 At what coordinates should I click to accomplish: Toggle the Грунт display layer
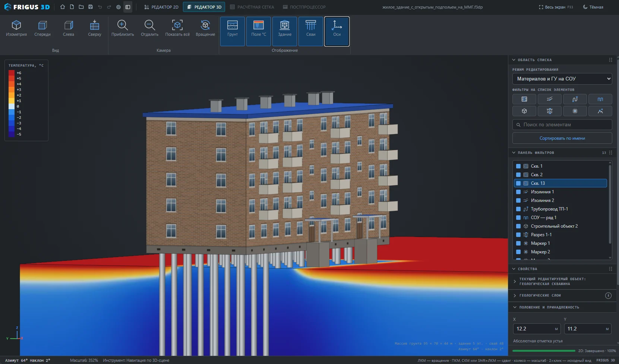click(233, 31)
